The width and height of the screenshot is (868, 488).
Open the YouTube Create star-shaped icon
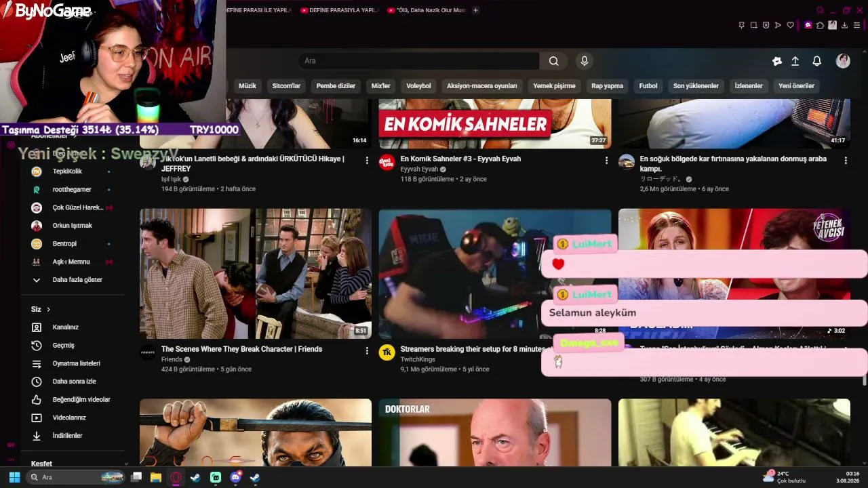(777, 61)
